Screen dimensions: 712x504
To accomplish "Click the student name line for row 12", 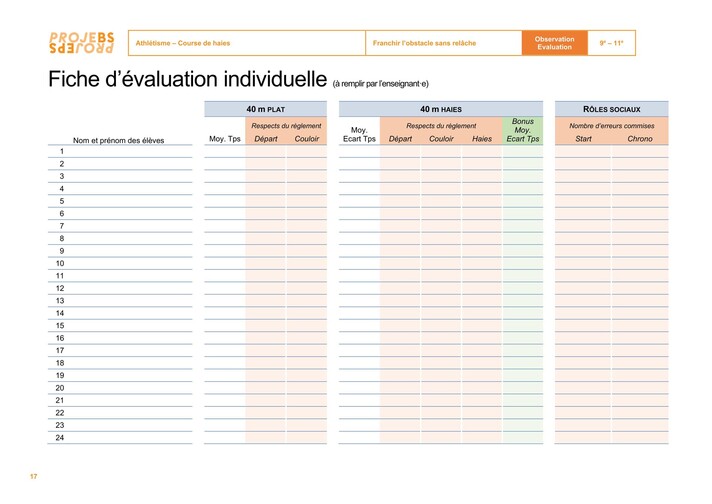I will (120, 288).
